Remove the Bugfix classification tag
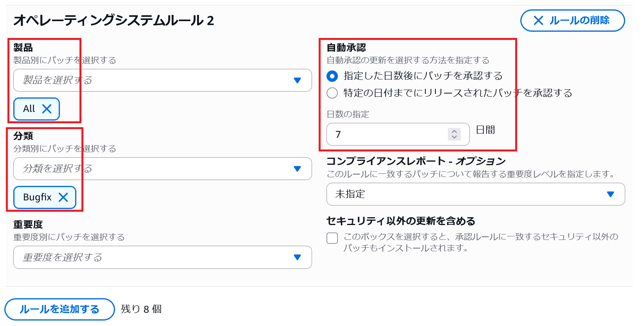Image resolution: width=644 pixels, height=326 pixels. click(63, 197)
